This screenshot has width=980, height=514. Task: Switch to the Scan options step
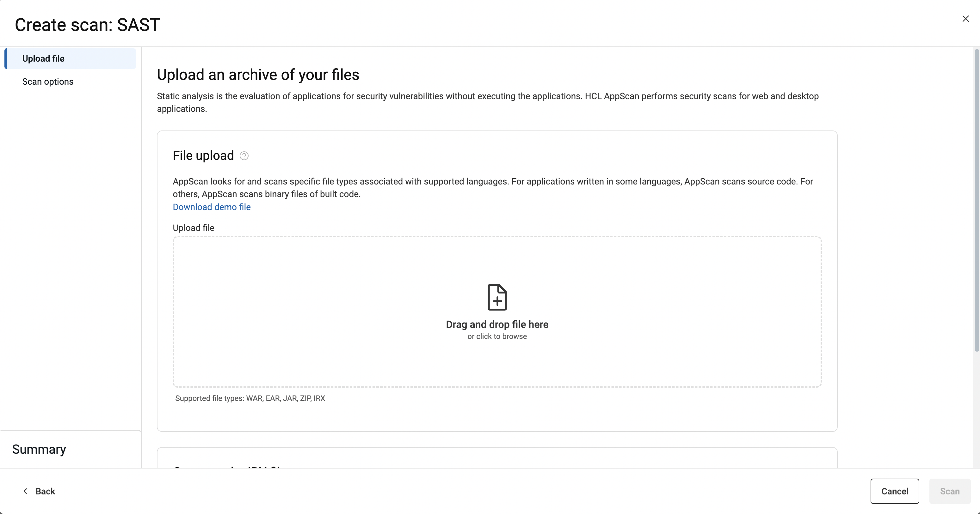click(x=47, y=82)
